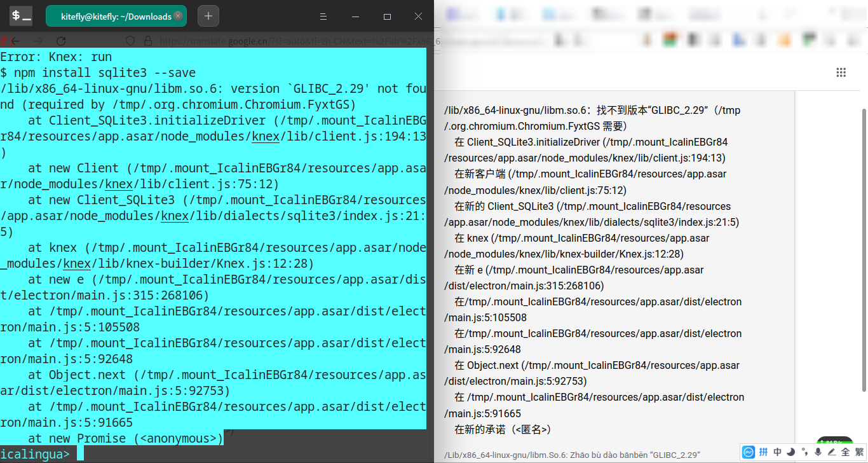Click the translate.google.cn address bar

[x=299, y=41]
